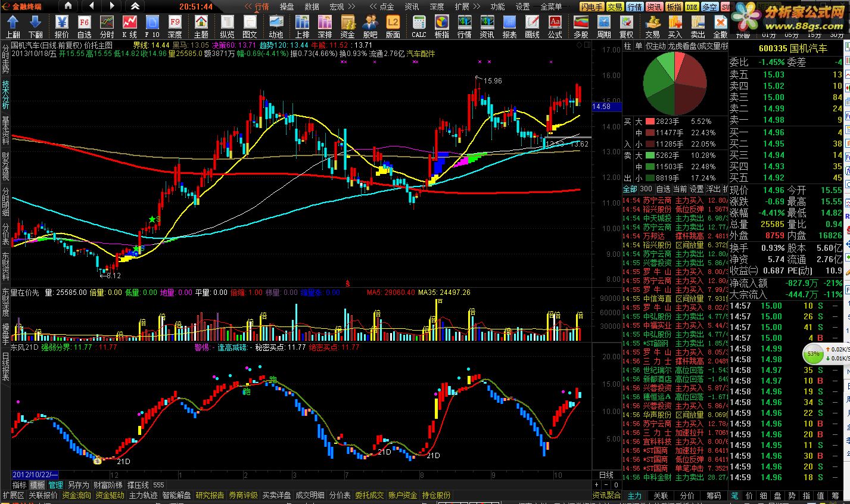This screenshot has height=504, width=850.
Task: Open the 操盘 menu
Action: pos(287,7)
